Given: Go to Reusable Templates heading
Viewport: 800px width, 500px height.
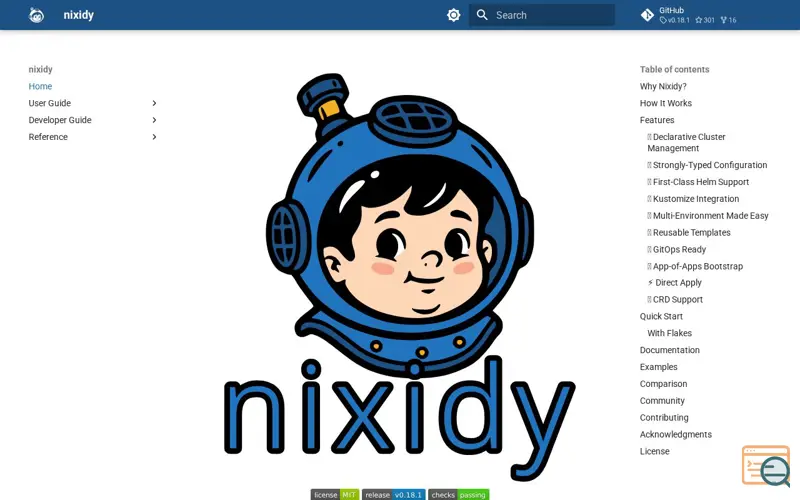Looking at the screenshot, I should click(x=689, y=232).
